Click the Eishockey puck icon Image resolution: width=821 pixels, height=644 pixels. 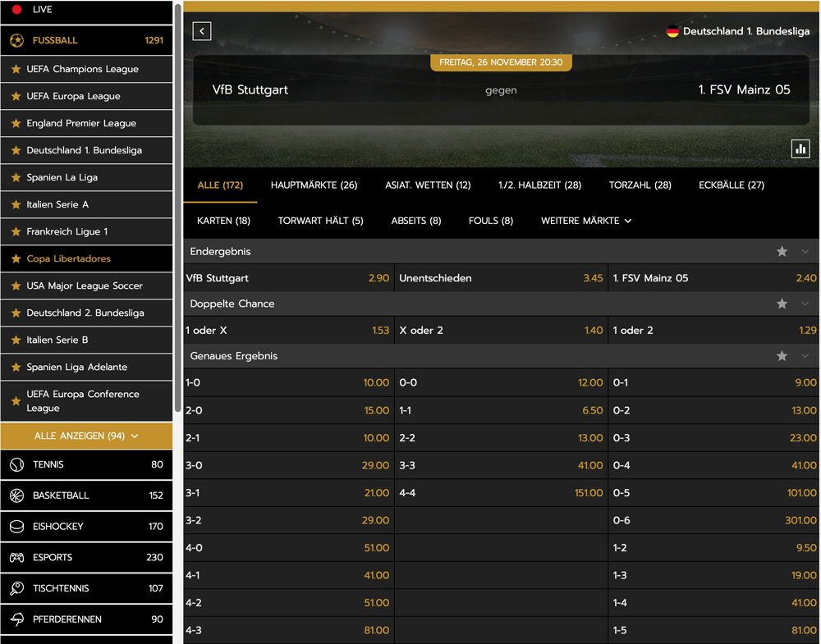[16, 527]
